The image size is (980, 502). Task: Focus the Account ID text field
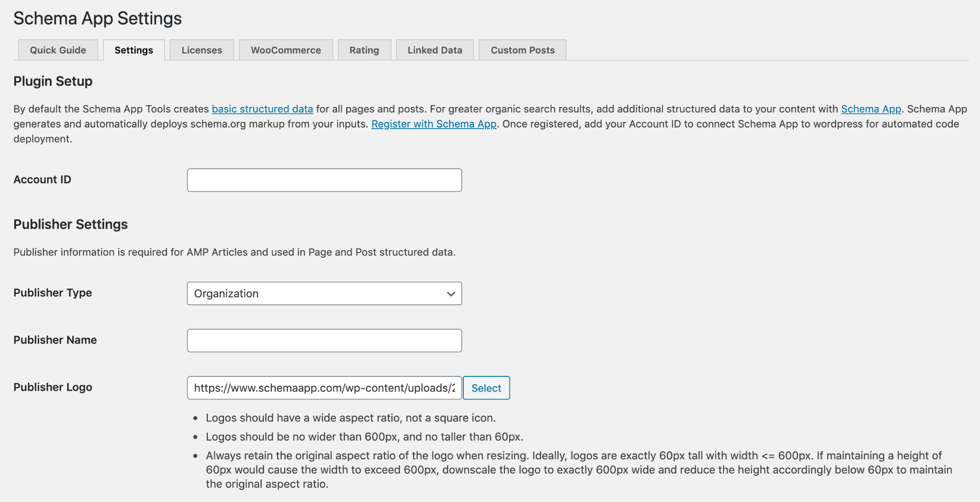pyautogui.click(x=324, y=180)
